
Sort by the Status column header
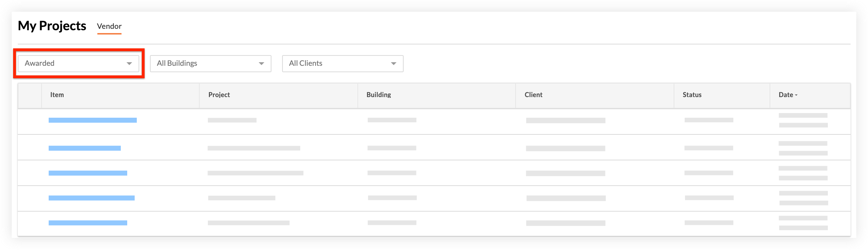[692, 95]
